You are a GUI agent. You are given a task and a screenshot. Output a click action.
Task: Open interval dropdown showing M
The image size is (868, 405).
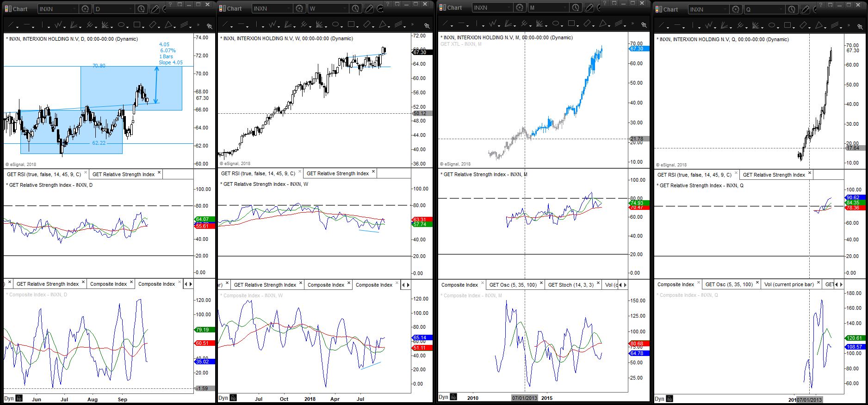click(x=548, y=8)
